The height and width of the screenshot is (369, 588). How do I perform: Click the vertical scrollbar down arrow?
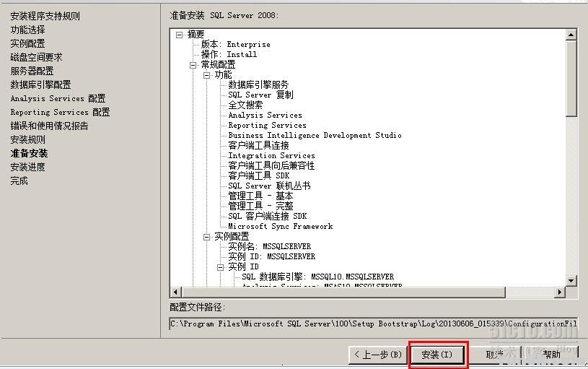click(571, 280)
